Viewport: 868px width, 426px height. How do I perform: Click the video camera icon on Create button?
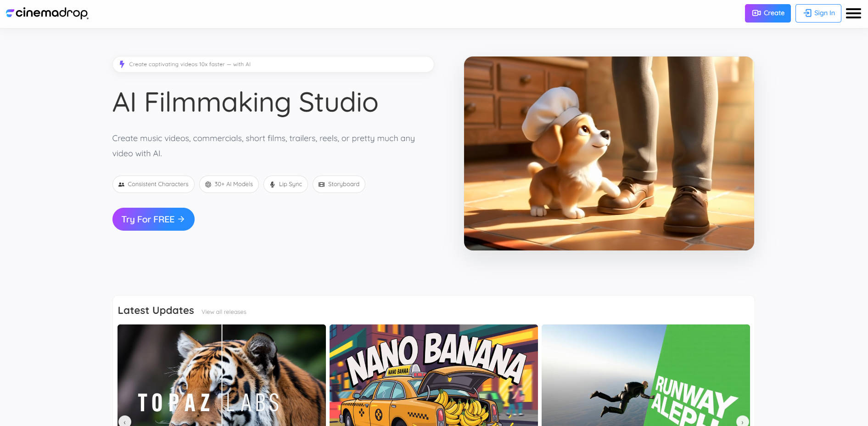(757, 13)
